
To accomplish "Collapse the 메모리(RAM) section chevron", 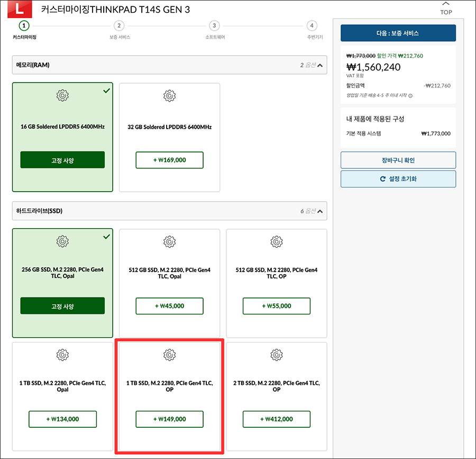I will [x=320, y=65].
